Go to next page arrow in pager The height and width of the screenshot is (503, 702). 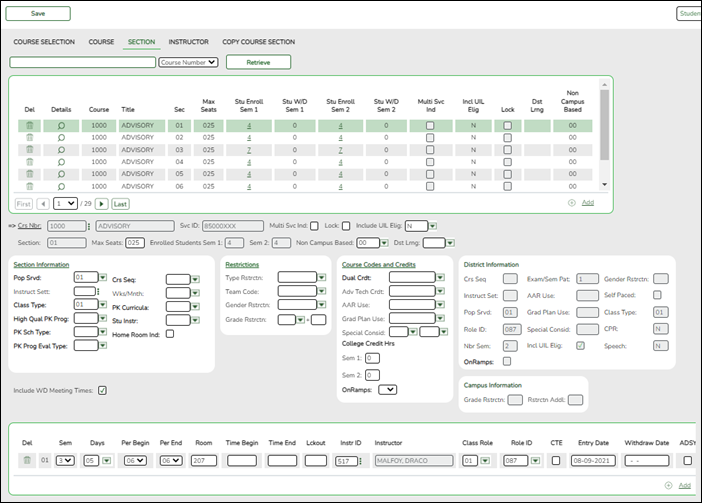click(x=102, y=204)
